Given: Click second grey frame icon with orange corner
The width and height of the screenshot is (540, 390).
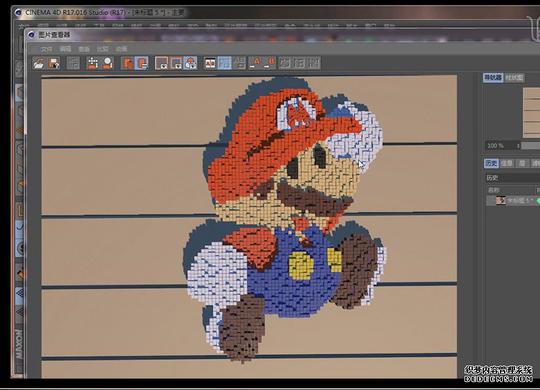Looking at the screenshot, I should [176, 63].
